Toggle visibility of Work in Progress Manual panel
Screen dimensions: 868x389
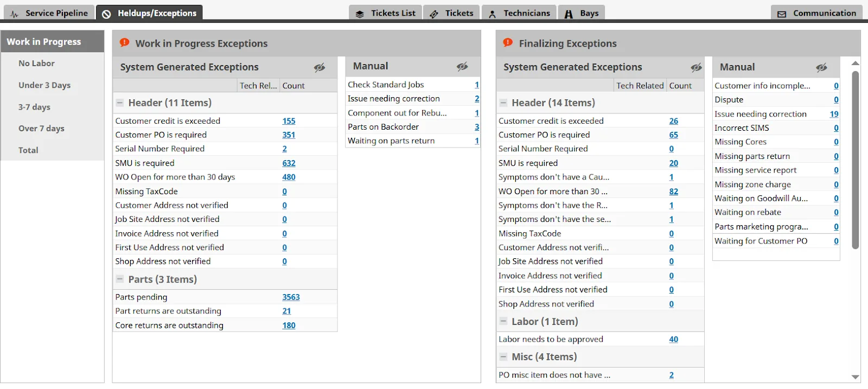[462, 67]
